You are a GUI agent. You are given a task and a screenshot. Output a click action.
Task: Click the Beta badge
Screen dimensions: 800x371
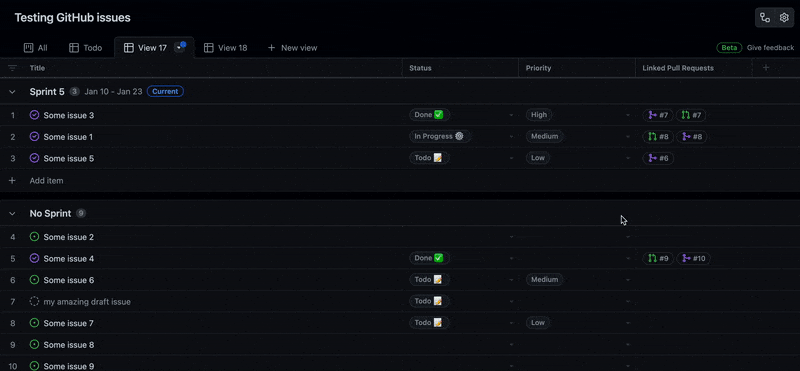[x=729, y=48]
